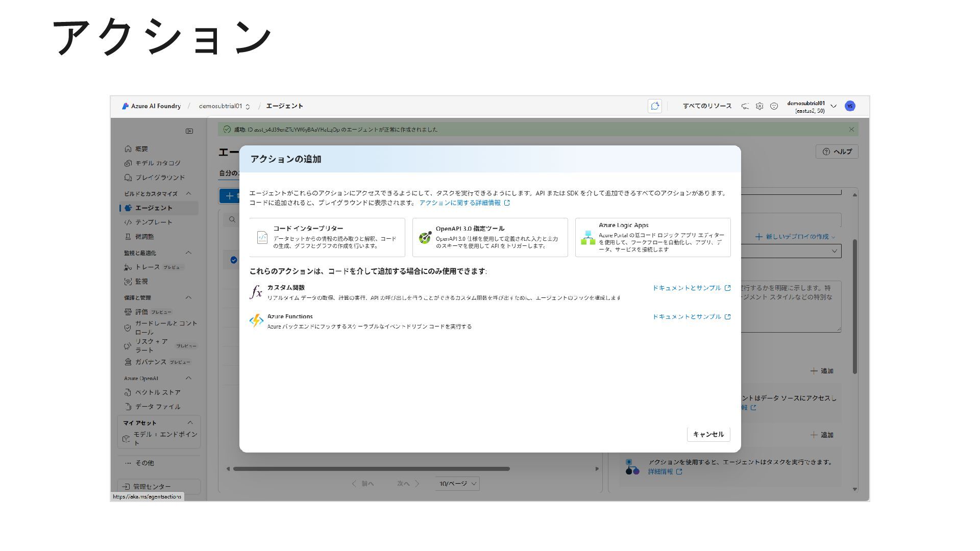Screen dimensions: 980x551
Task: Collapse the Azure OpenAI section
Action: (x=189, y=378)
